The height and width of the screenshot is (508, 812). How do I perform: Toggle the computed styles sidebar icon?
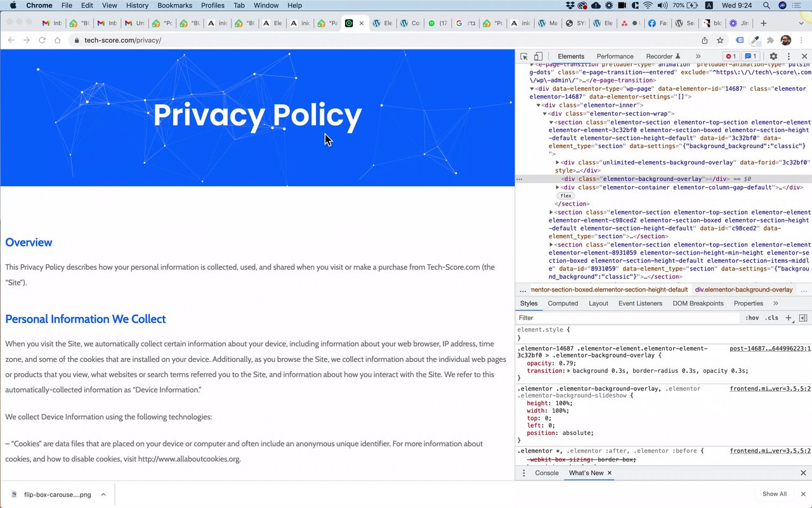[x=803, y=318]
